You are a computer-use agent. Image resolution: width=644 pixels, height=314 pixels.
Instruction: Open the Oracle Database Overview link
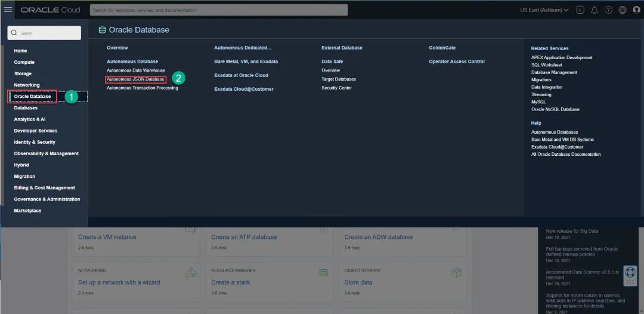(x=117, y=48)
